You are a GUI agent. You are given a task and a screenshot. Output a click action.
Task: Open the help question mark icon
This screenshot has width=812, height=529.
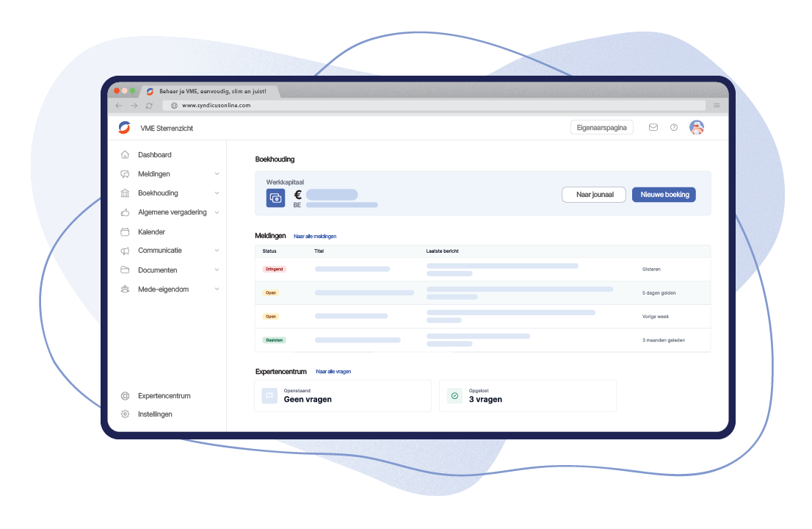[x=673, y=127]
